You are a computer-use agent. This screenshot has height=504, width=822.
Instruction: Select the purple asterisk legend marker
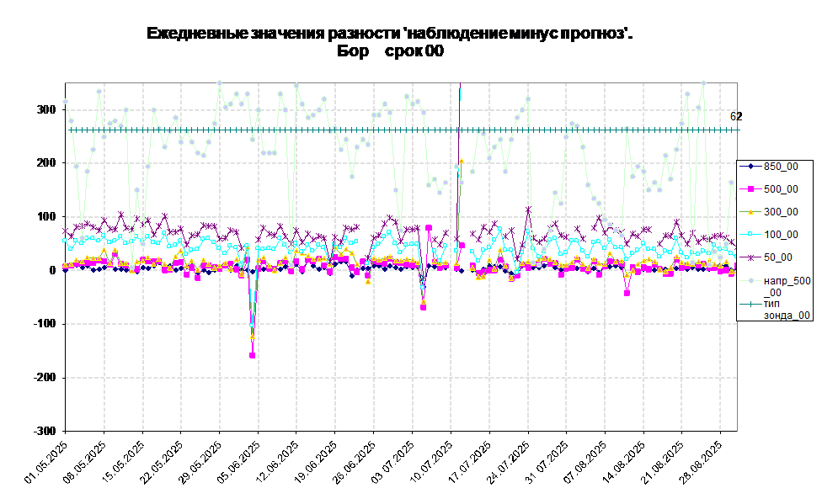click(750, 257)
